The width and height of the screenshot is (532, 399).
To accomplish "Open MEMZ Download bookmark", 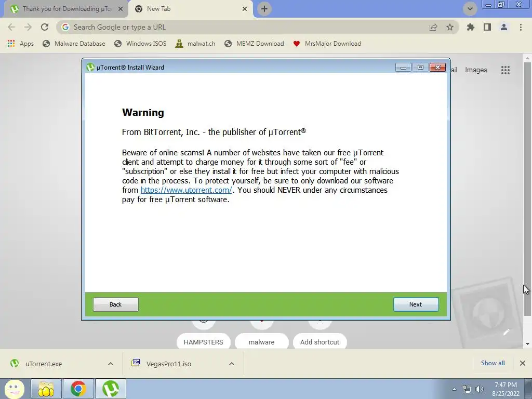I will [x=254, y=44].
